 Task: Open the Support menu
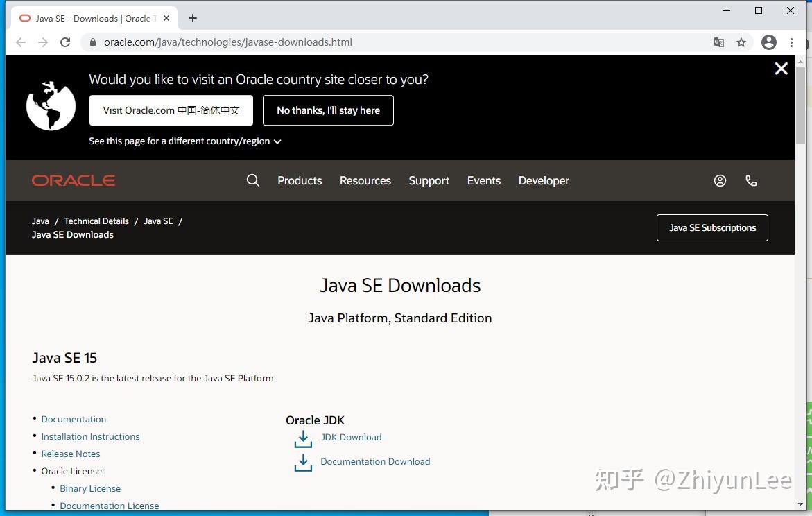pyautogui.click(x=429, y=181)
